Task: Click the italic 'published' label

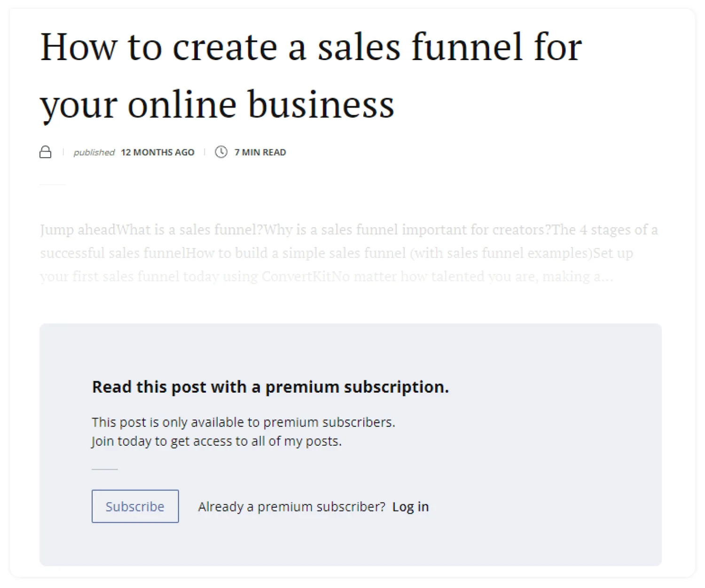Action: (94, 152)
